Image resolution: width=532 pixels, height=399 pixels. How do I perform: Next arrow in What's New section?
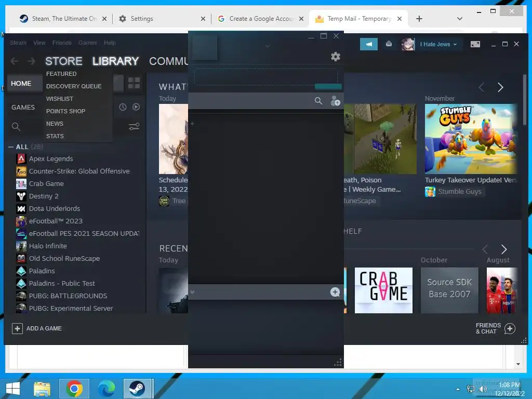click(x=500, y=87)
